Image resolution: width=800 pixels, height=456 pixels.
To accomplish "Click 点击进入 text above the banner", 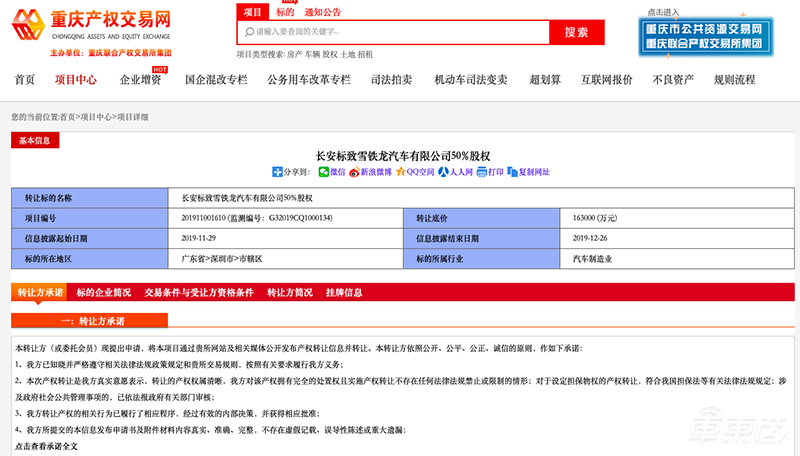I will 663,12.
